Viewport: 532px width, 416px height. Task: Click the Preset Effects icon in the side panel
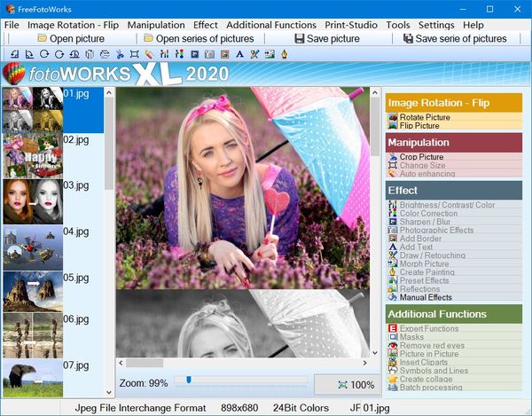[393, 280]
